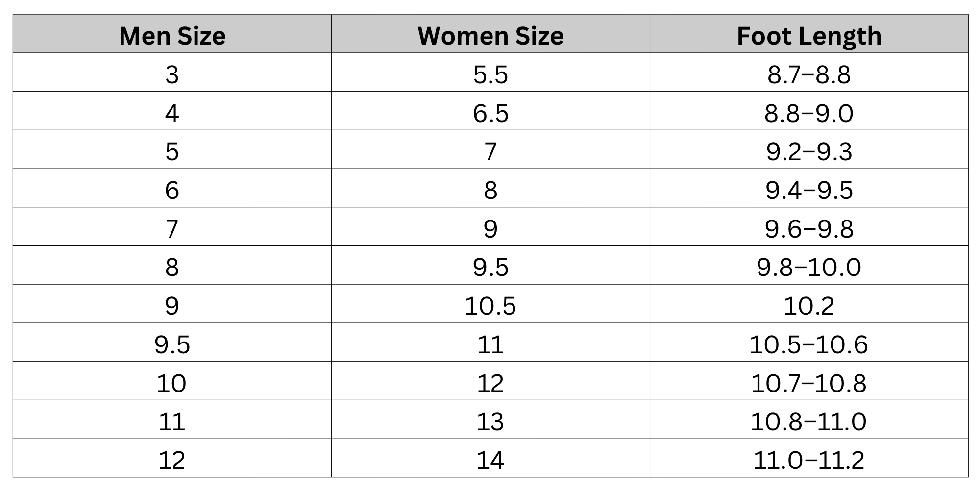
Task: Select foot length 8.7–8.8 cell
Action: pyautogui.click(x=809, y=73)
